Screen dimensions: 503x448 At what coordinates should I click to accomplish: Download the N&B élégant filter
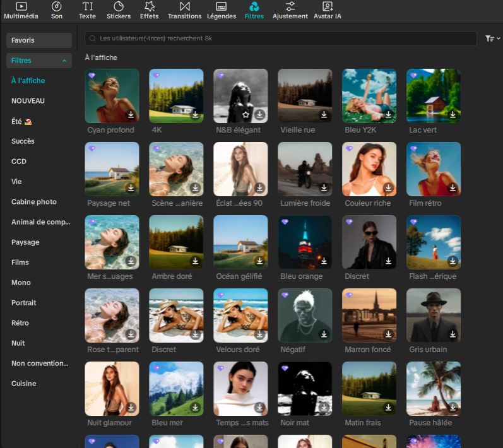point(260,114)
